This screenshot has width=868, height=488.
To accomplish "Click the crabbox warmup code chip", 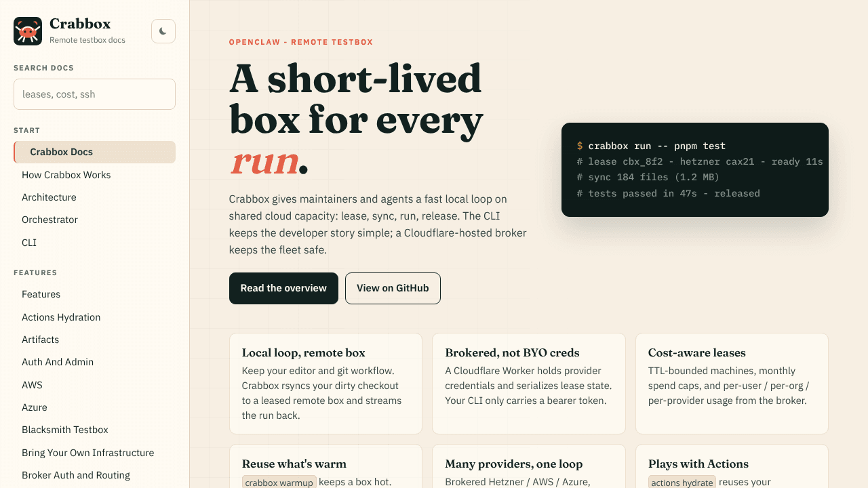I will [279, 483].
